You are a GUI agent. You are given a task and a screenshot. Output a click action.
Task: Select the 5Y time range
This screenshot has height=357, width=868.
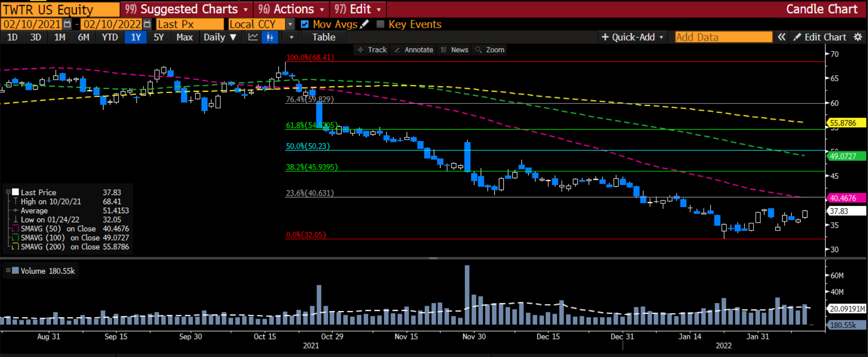coord(159,37)
